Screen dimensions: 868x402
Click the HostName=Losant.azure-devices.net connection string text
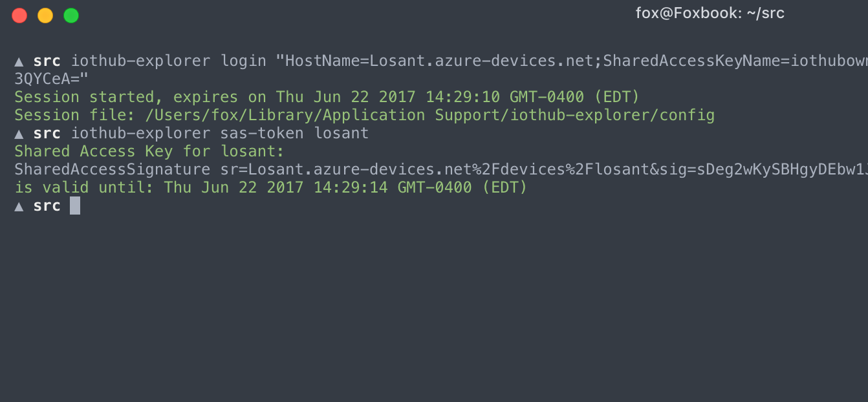[440, 61]
